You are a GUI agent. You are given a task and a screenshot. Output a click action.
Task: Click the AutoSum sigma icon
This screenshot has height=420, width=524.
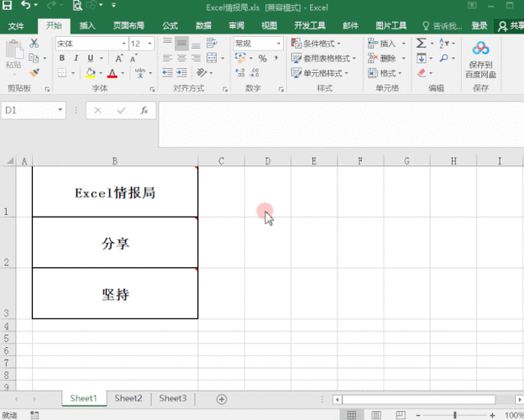[421, 43]
